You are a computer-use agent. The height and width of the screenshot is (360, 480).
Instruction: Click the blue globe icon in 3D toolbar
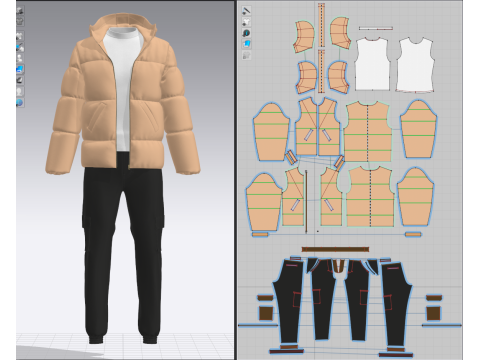tap(20, 102)
